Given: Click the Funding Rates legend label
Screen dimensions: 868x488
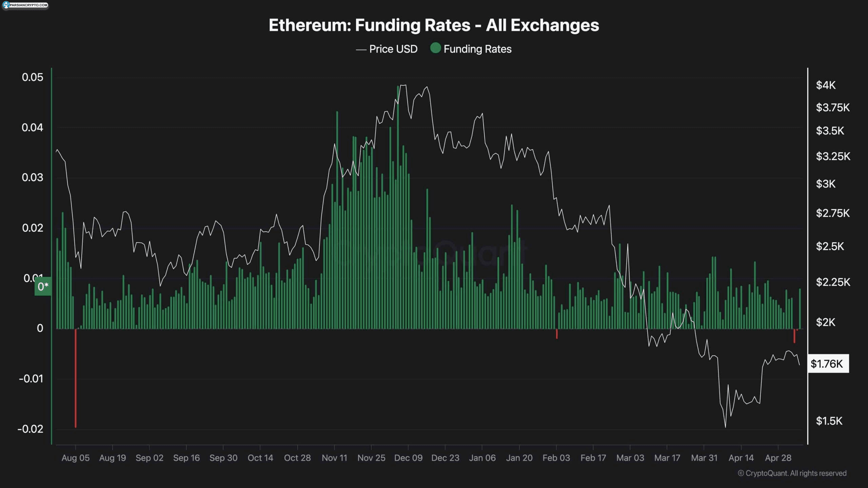Looking at the screenshot, I should coord(477,49).
